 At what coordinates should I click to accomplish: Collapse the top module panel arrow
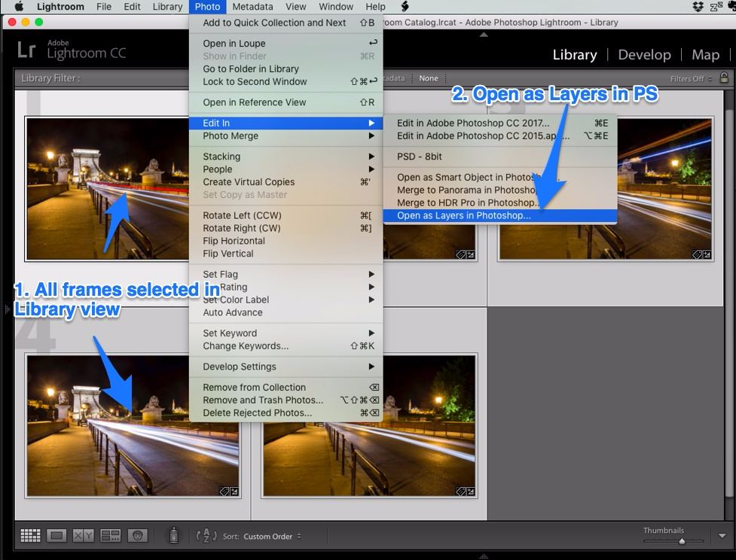pyautogui.click(x=484, y=35)
